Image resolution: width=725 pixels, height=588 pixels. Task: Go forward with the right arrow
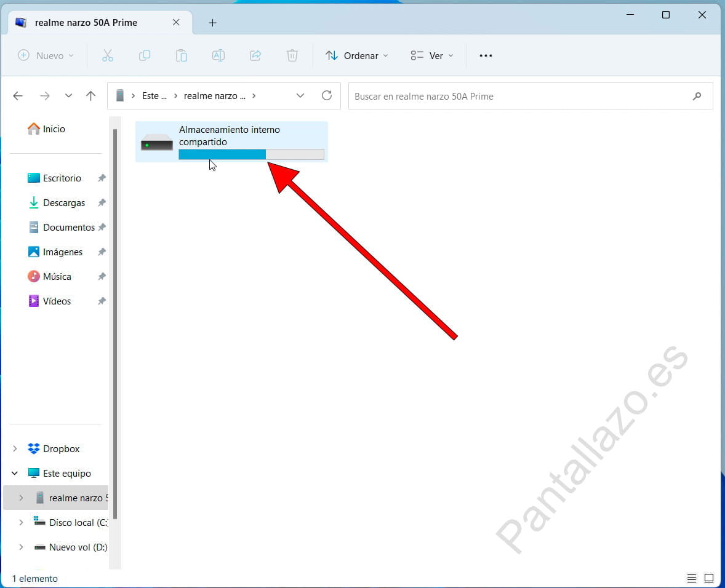pos(45,96)
